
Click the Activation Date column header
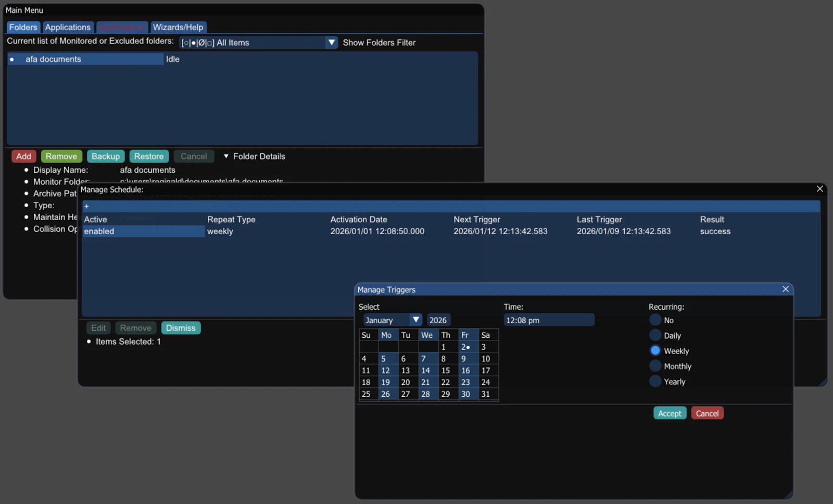coord(359,220)
